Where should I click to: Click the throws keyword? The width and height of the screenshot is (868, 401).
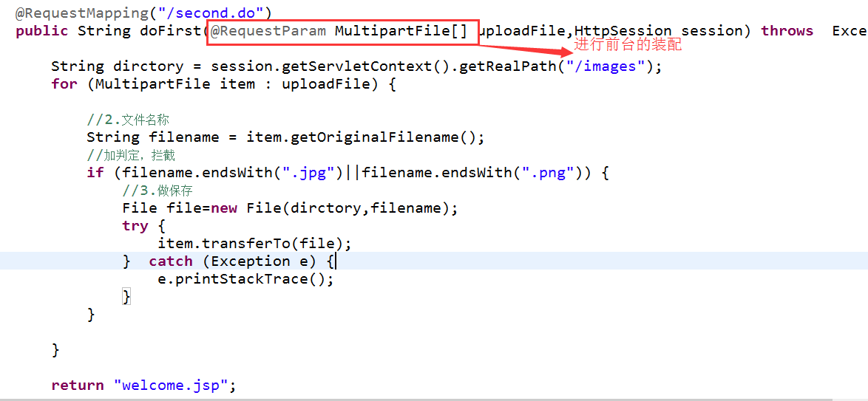[787, 31]
